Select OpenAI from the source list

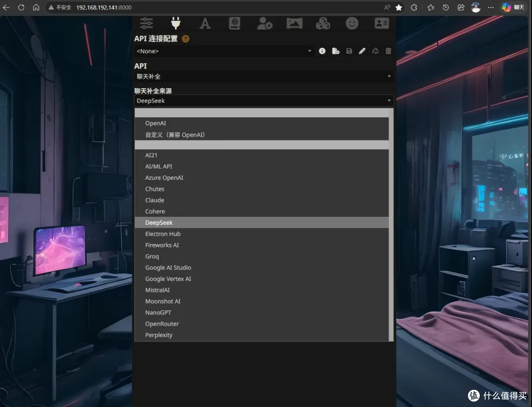[x=262, y=123]
